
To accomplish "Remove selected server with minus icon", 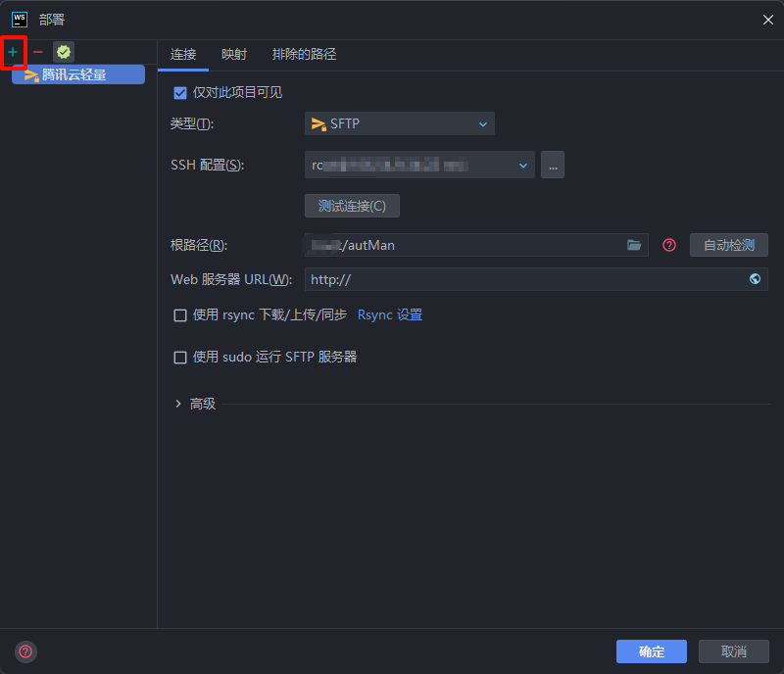I will [38, 52].
